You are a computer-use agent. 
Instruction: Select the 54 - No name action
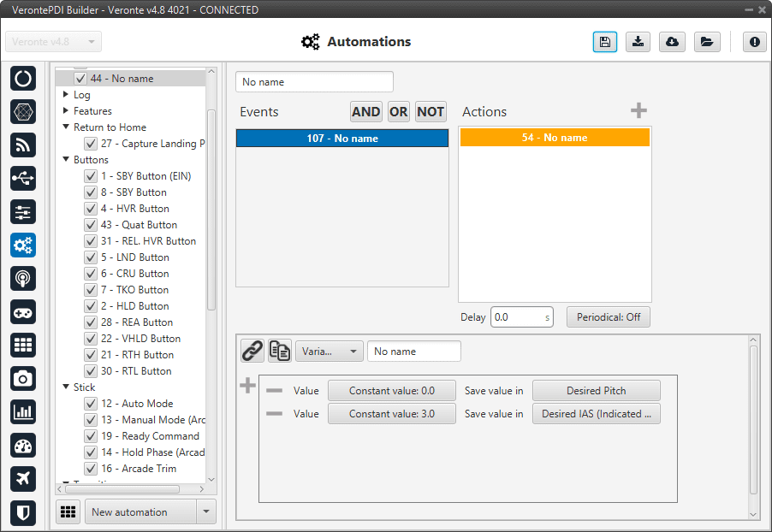click(x=555, y=138)
